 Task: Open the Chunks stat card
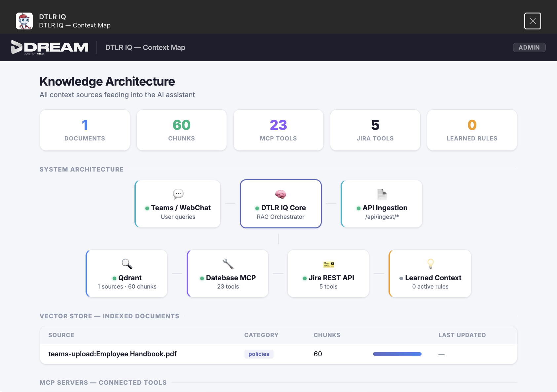(x=182, y=130)
